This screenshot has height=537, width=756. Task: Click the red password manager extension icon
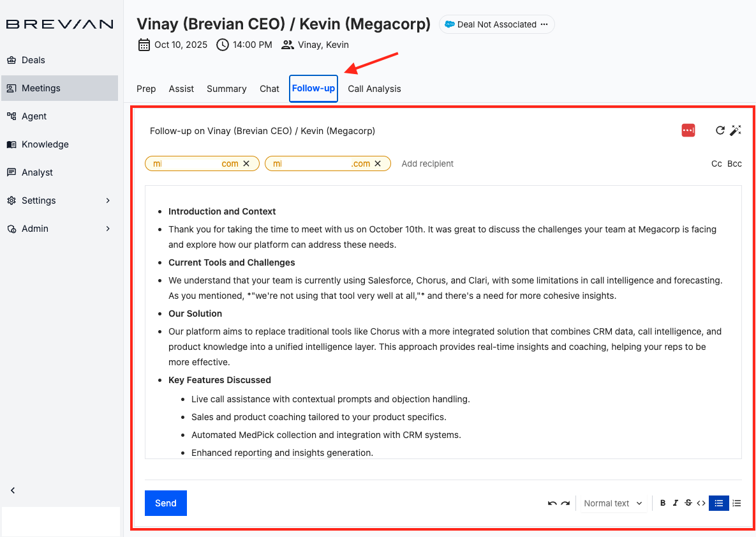coord(688,130)
